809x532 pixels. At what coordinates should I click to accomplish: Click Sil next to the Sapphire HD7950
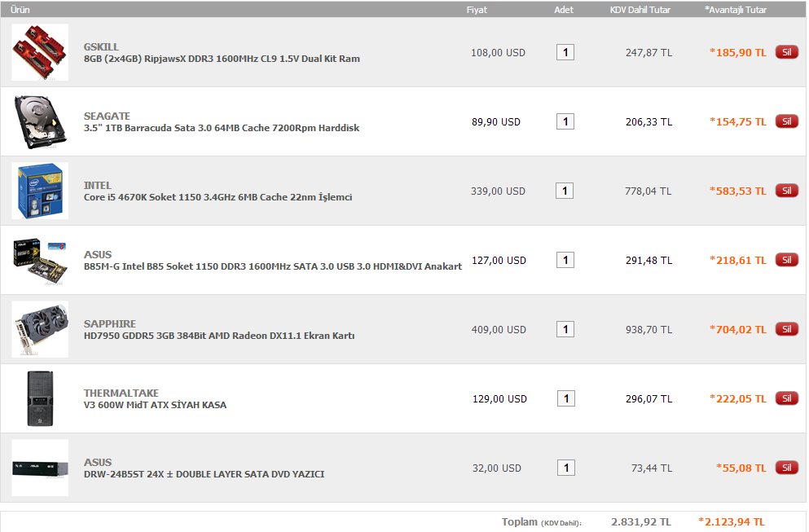[x=786, y=329]
